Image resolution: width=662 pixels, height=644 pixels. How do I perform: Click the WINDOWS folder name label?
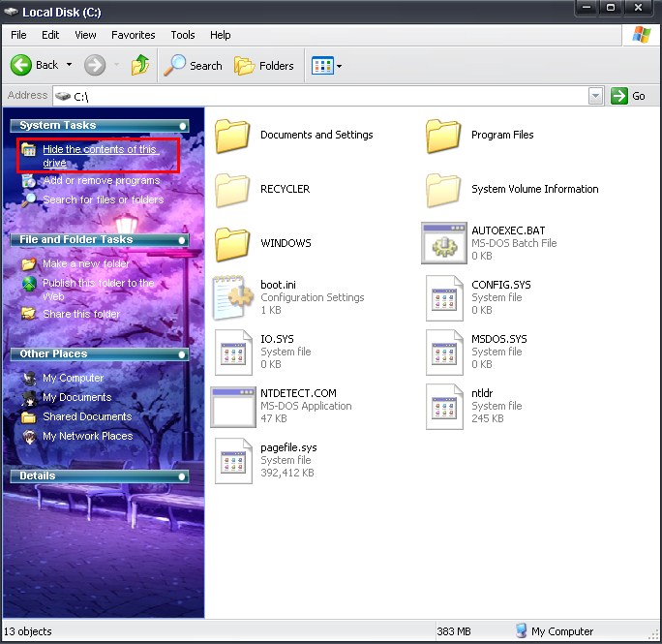tap(286, 243)
